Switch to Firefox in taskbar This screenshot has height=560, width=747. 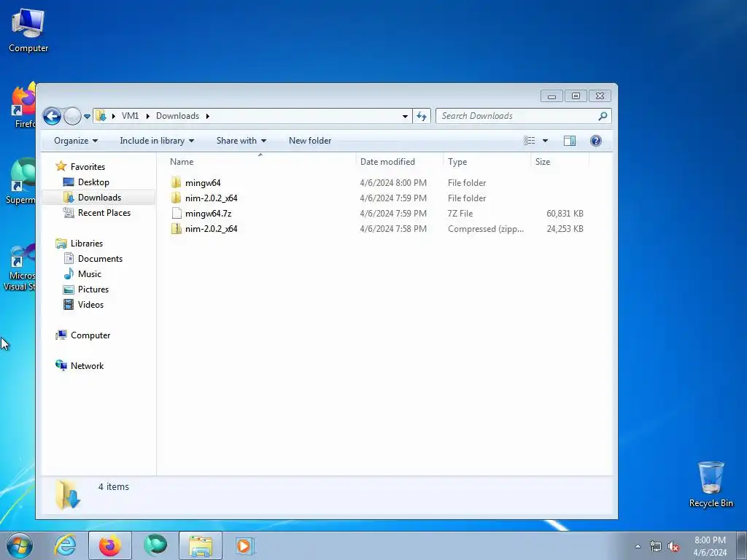[x=110, y=545]
